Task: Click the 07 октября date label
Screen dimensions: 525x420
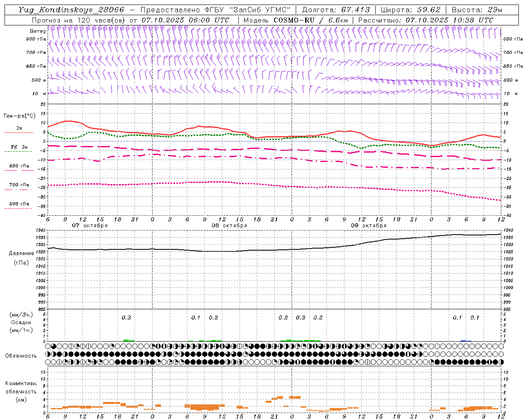Action: tap(90, 226)
